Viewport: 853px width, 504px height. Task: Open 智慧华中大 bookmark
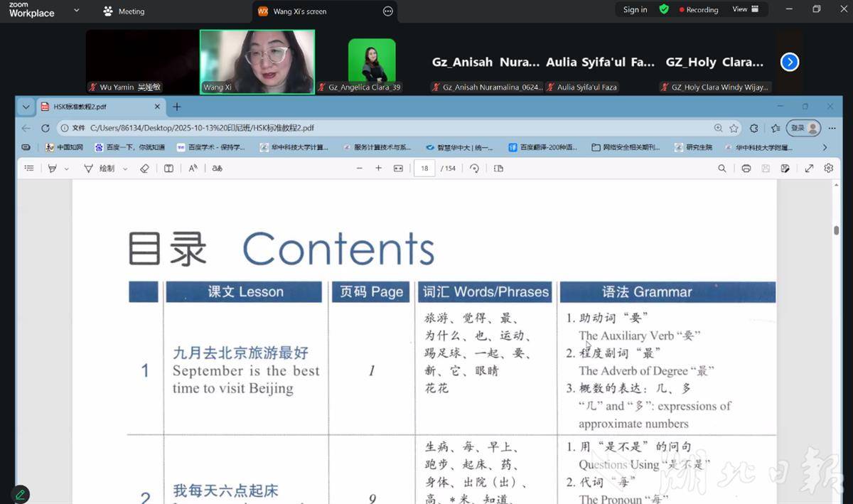click(459, 147)
